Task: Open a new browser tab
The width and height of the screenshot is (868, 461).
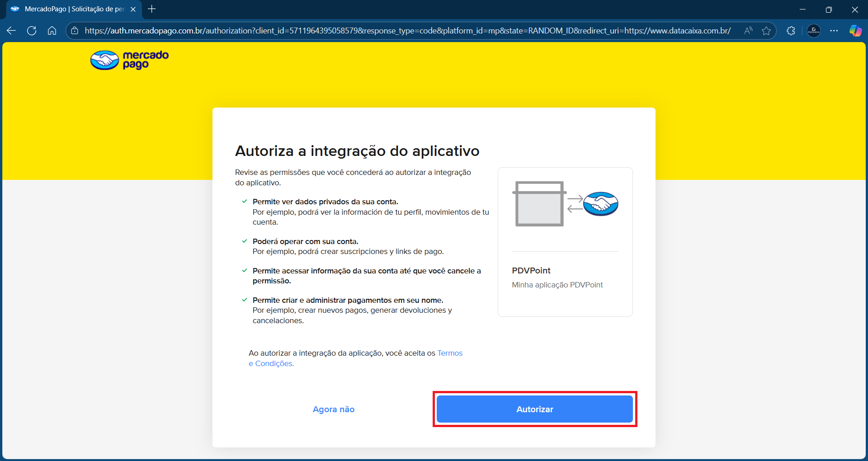Action: point(152,9)
